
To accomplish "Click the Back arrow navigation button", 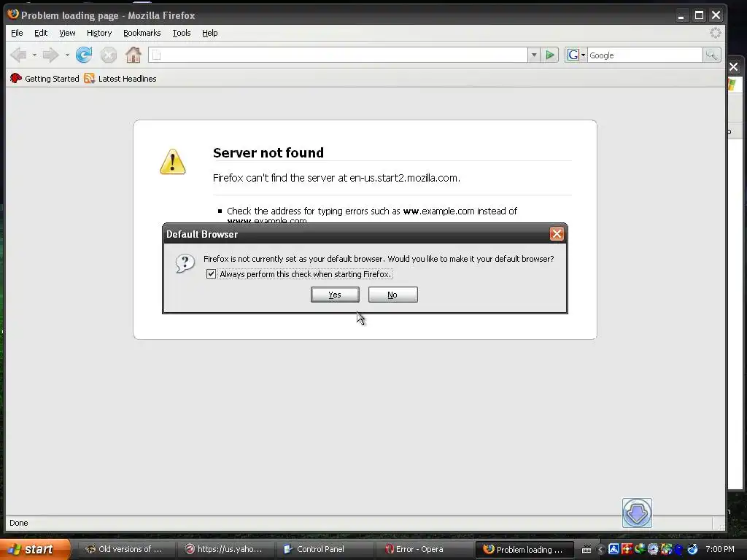I will click(x=18, y=55).
